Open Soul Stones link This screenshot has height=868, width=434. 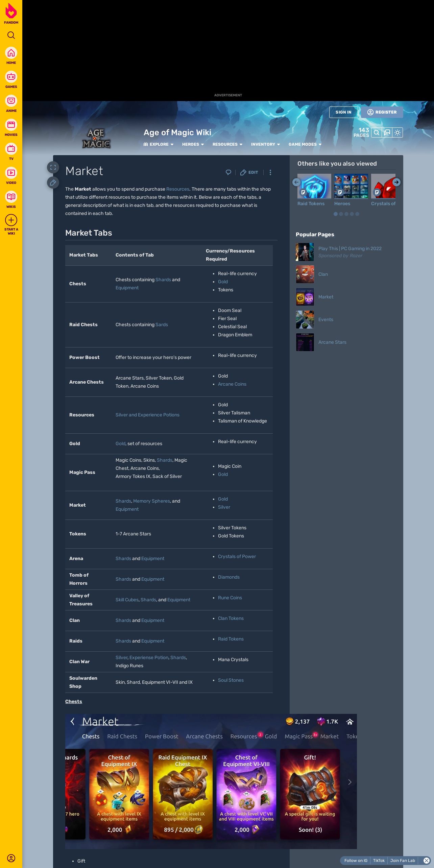[231, 680]
